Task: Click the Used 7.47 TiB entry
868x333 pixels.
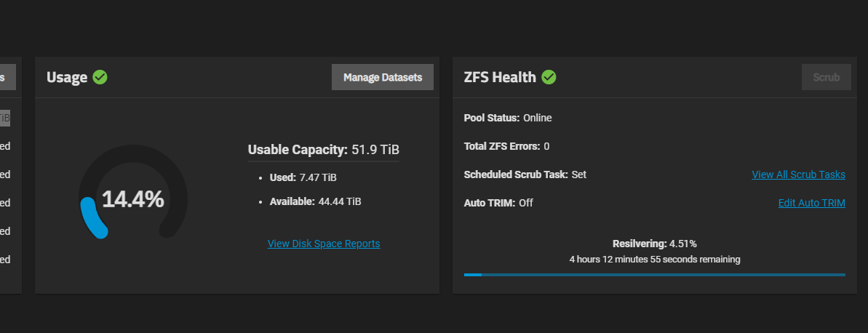Action: [303, 177]
